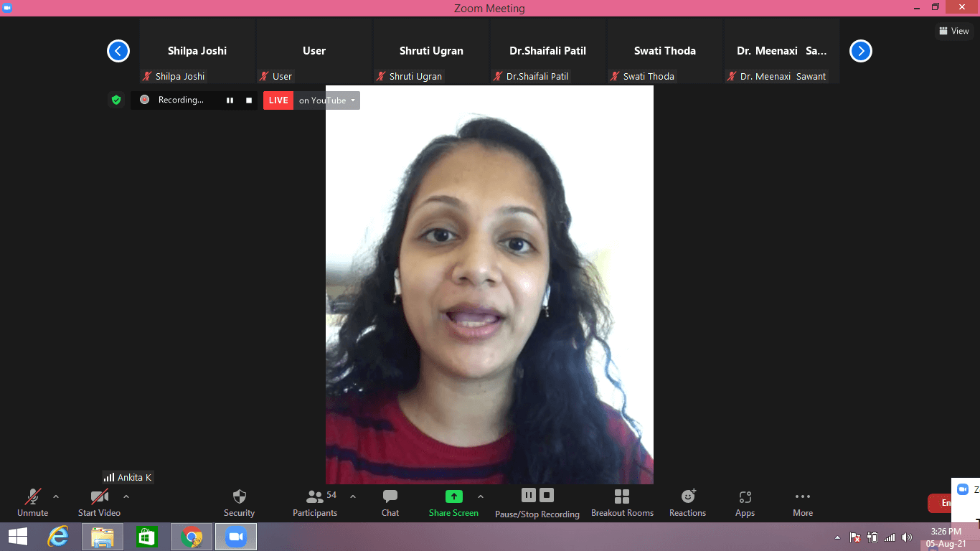Open the Reactions menu
This screenshot has width=980, height=551.
click(x=687, y=502)
